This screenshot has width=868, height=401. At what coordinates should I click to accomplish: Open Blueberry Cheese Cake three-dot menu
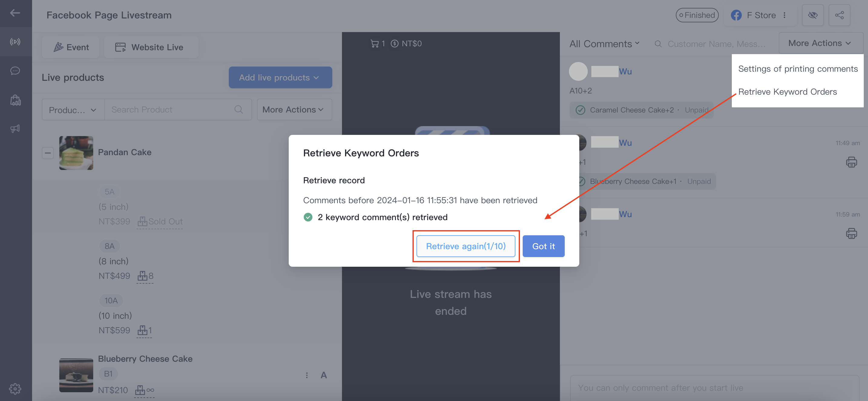(x=307, y=375)
